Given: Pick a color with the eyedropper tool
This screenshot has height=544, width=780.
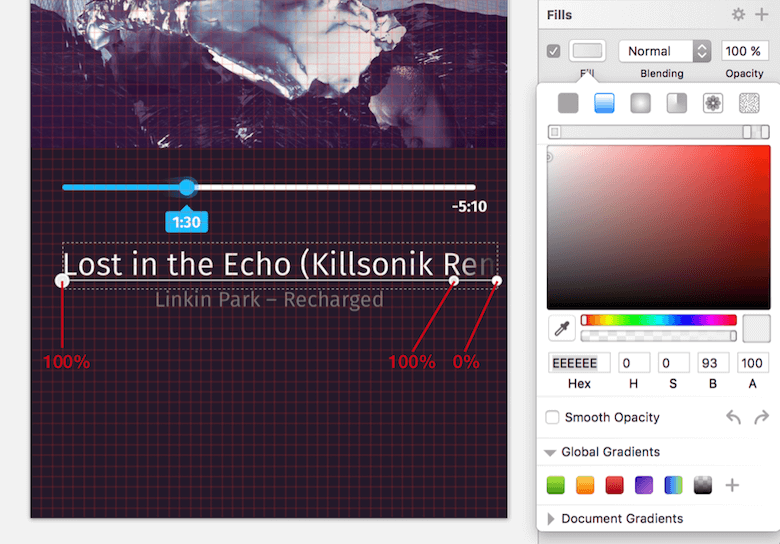Looking at the screenshot, I should point(562,328).
